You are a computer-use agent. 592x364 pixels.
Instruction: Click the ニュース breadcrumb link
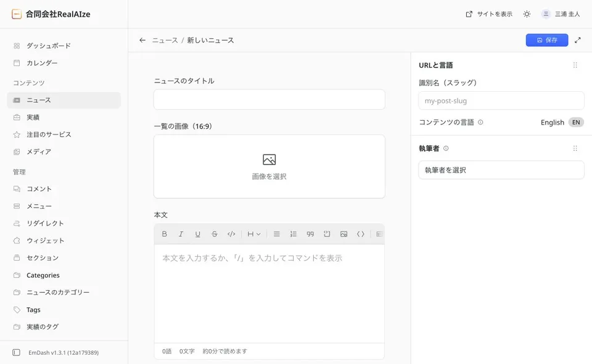pyautogui.click(x=165, y=40)
